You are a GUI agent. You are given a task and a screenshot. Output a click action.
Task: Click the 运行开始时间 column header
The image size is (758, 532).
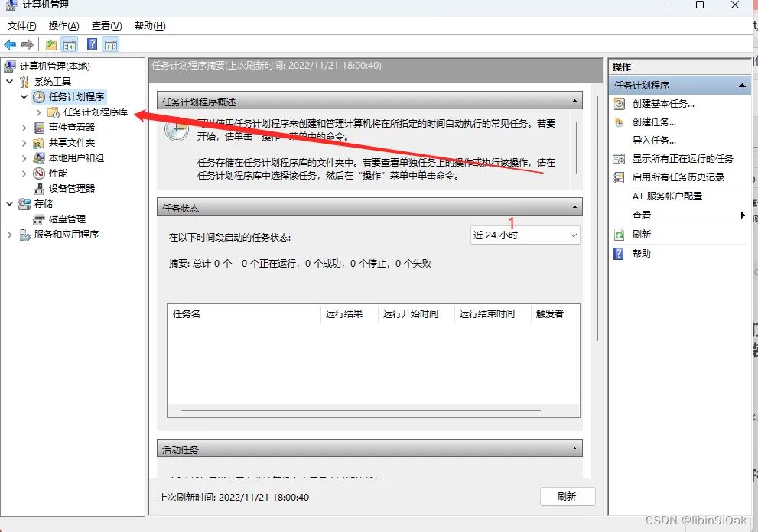pyautogui.click(x=416, y=313)
